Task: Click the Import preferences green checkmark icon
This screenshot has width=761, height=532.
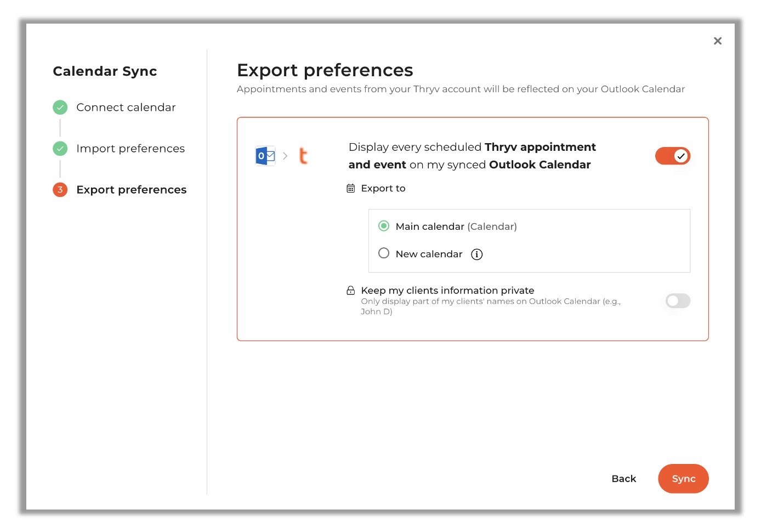Action: 60,149
